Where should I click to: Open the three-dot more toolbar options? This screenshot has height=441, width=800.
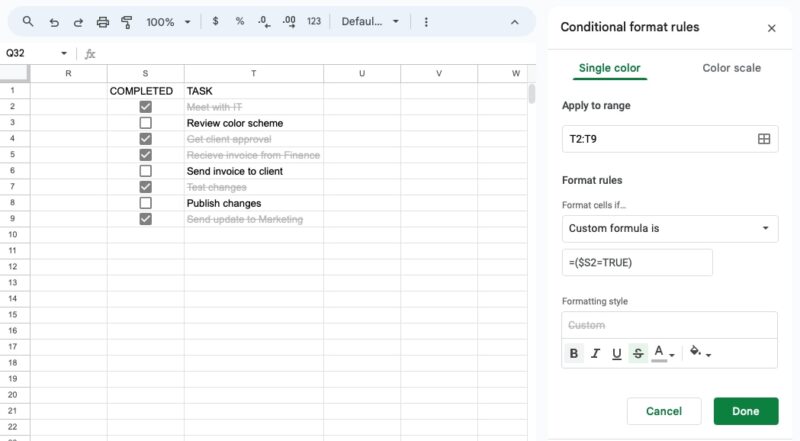click(x=426, y=22)
